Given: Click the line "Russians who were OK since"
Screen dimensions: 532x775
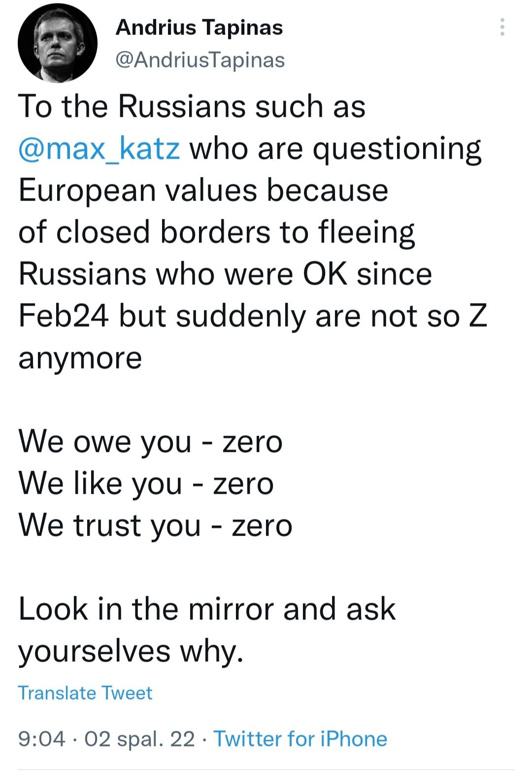Looking at the screenshot, I should click(225, 274).
